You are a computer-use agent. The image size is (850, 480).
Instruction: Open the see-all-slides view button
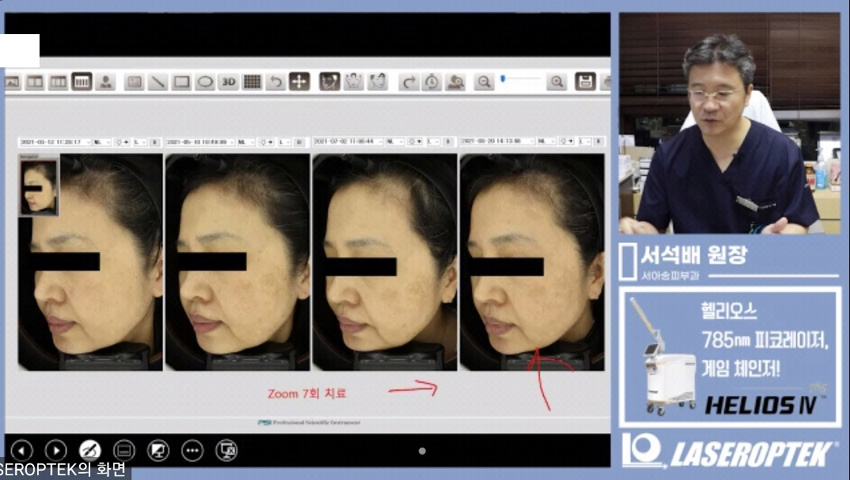click(124, 450)
